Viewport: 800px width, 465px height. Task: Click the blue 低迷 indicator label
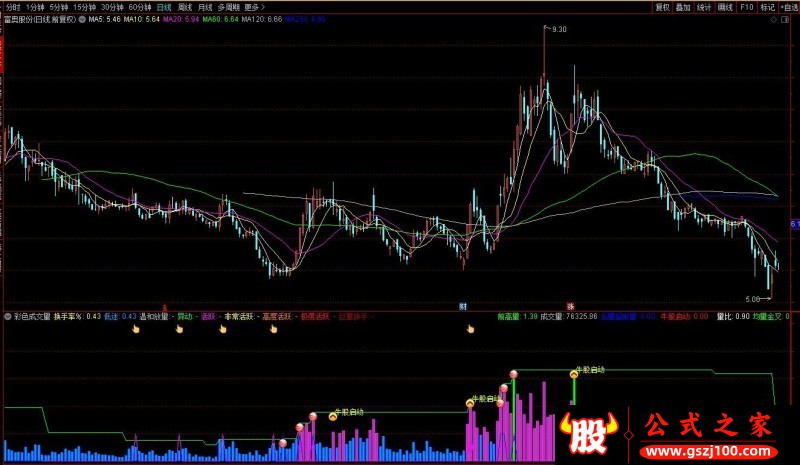(x=120, y=316)
